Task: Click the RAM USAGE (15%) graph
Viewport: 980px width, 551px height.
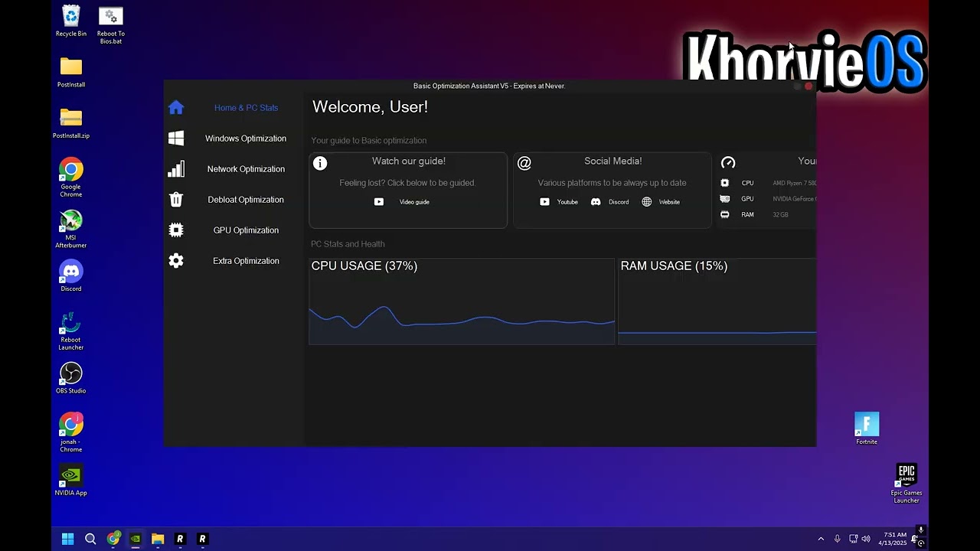Action: click(717, 302)
